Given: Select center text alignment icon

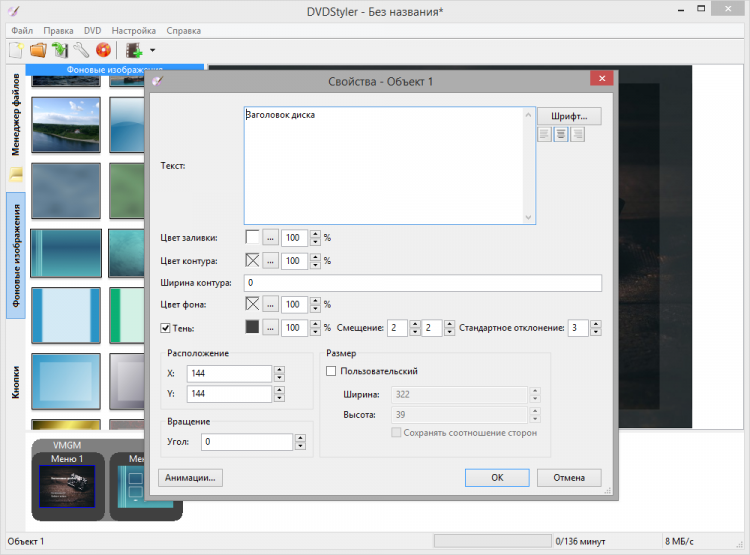Looking at the screenshot, I should click(x=561, y=134).
